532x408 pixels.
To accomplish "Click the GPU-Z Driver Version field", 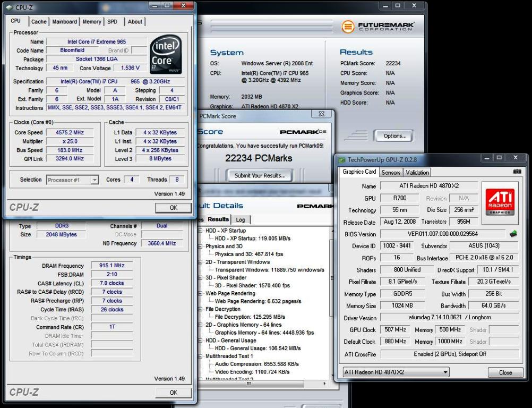I will click(x=450, y=317).
